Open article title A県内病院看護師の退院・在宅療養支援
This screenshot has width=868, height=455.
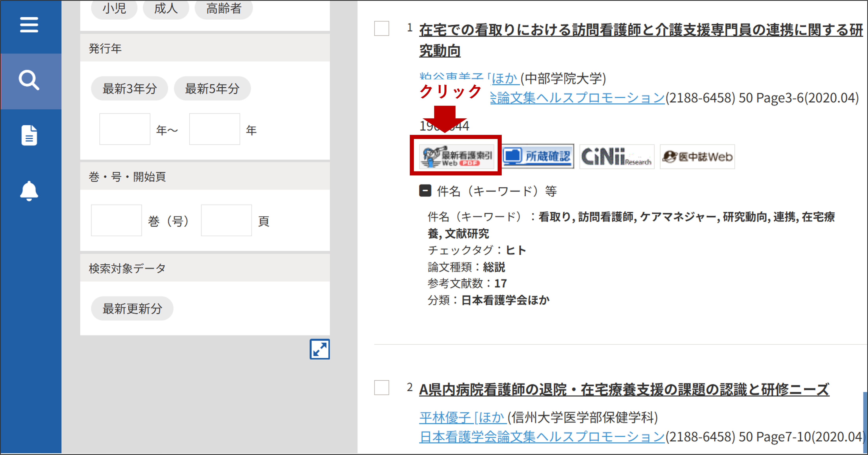624,389
